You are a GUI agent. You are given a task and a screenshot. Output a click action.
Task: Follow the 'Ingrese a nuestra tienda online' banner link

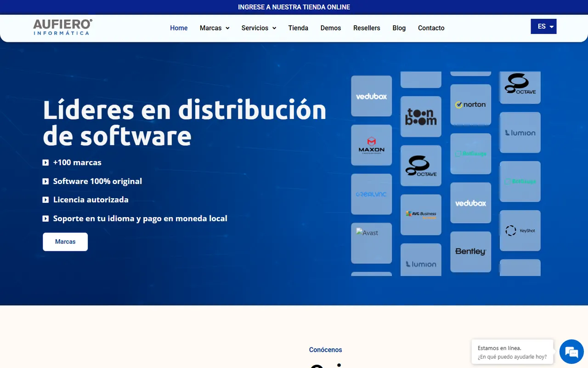(294, 7)
